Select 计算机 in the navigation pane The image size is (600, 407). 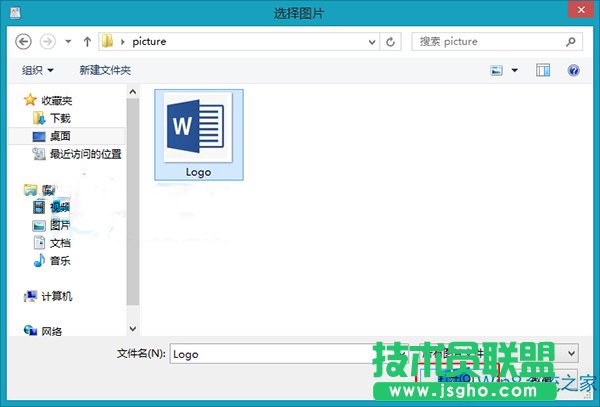click(x=57, y=296)
